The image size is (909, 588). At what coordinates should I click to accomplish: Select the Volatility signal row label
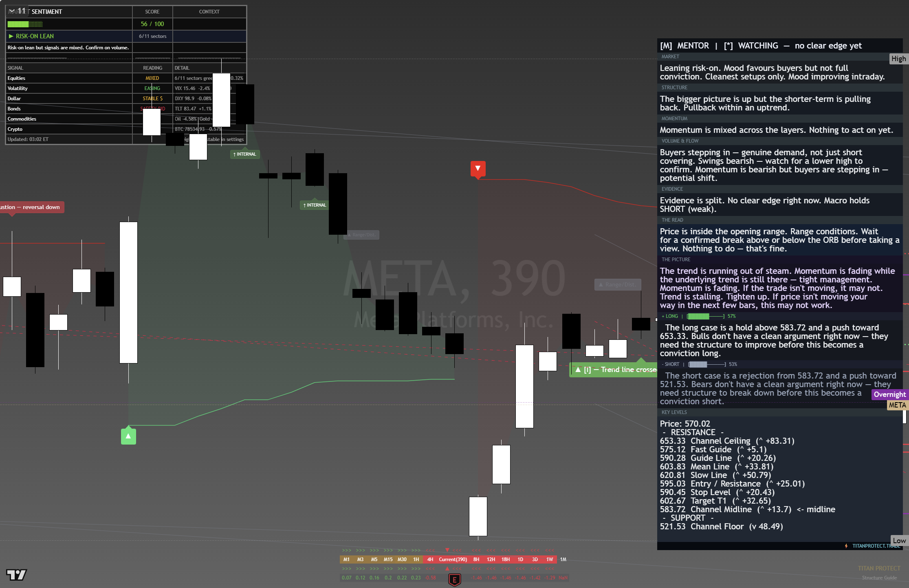[18, 88]
